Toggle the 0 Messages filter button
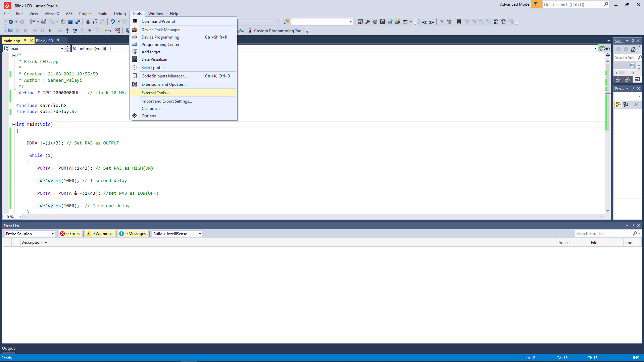 coord(133,234)
